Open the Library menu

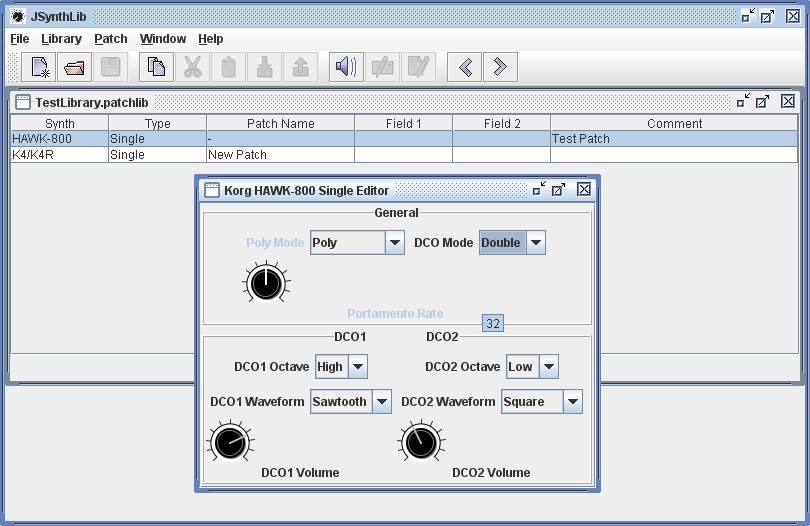click(x=61, y=38)
